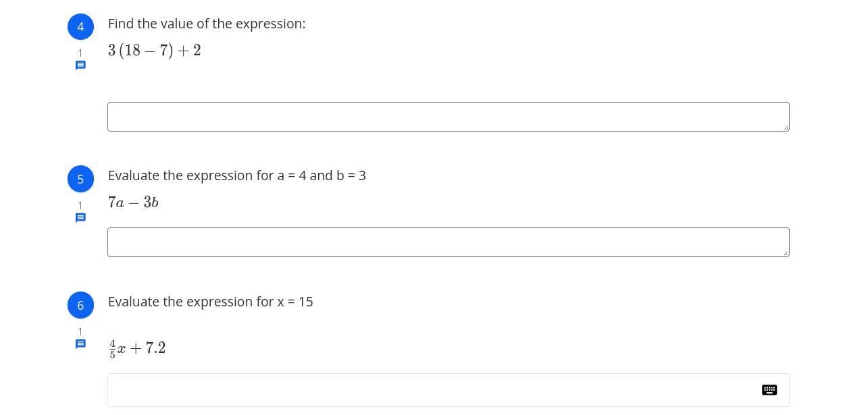
Task: Focus the math input field for question 6
Action: 432,390
